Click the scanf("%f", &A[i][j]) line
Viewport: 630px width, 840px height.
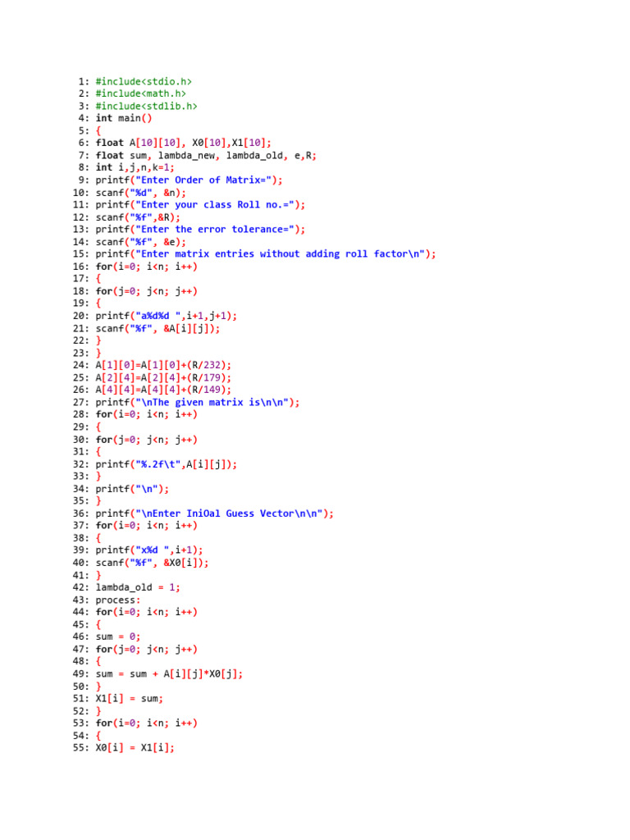tap(157, 328)
